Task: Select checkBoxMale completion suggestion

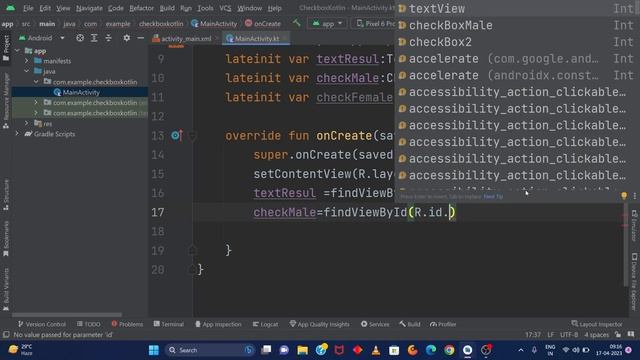Action: pyautogui.click(x=517, y=25)
